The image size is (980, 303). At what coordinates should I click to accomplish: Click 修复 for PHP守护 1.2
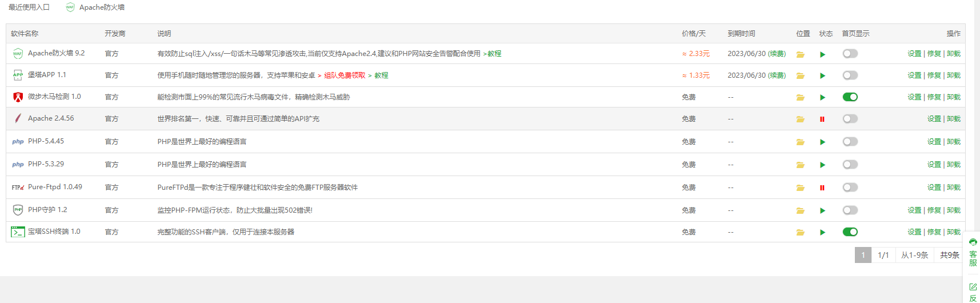tap(934, 210)
